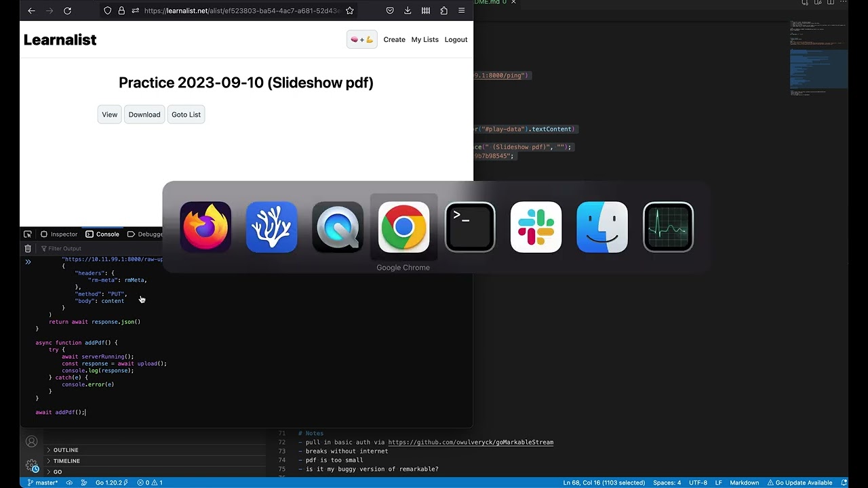868x488 pixels.
Task: Open My Lists link
Action: pyautogui.click(x=425, y=39)
